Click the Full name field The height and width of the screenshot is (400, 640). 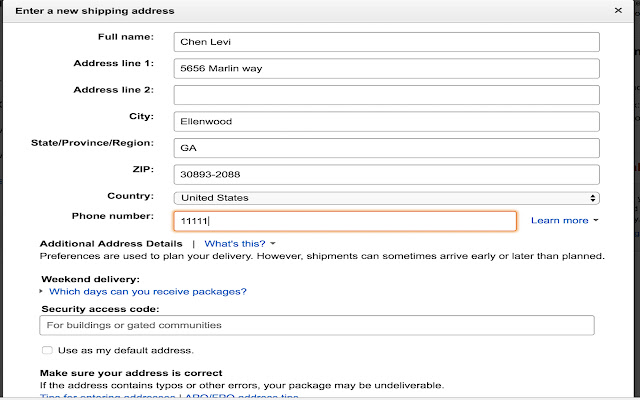click(x=386, y=42)
